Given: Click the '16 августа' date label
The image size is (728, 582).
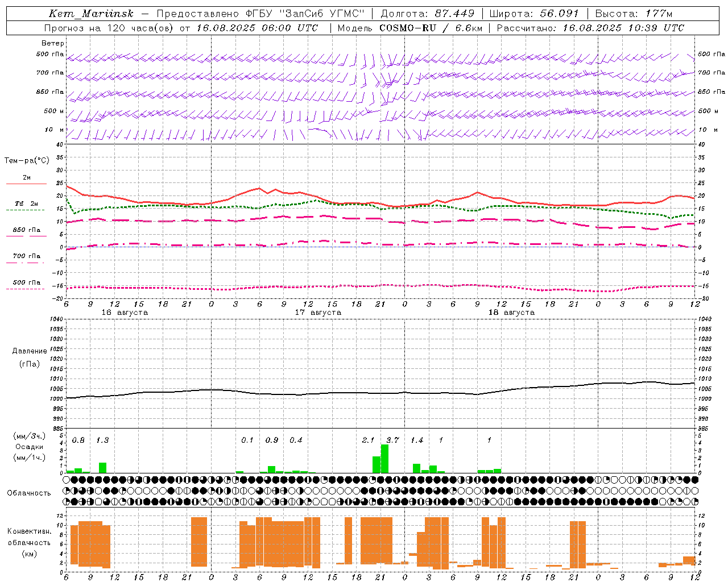Looking at the screenshot, I should click(x=125, y=313).
